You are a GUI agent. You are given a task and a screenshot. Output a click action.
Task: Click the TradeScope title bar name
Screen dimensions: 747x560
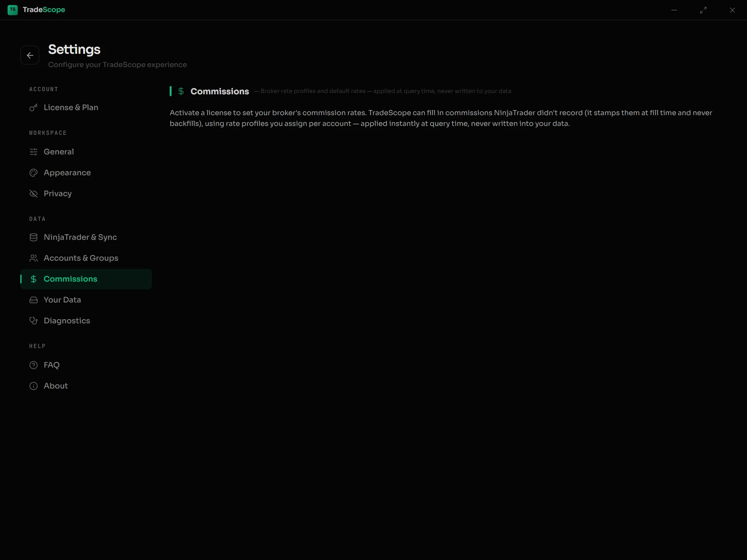point(44,10)
